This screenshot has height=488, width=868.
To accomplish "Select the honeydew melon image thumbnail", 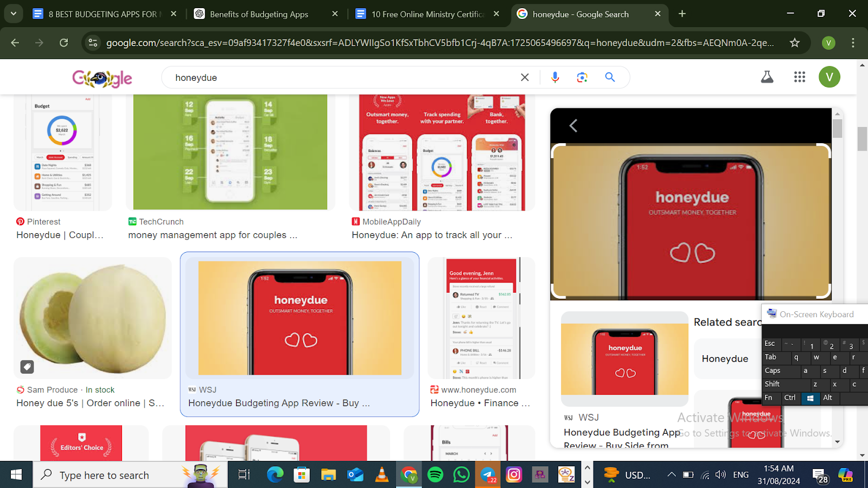I will (x=93, y=318).
